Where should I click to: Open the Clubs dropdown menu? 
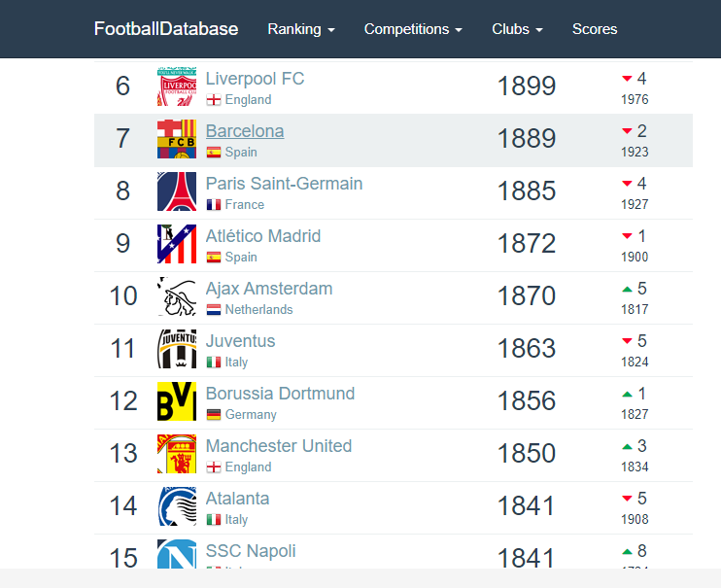[x=517, y=29]
